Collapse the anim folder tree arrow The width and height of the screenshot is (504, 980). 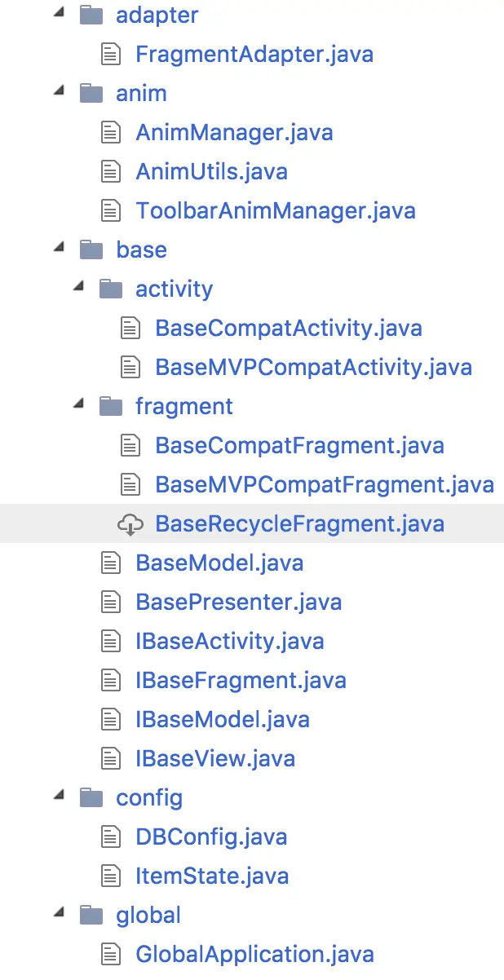coord(59,94)
